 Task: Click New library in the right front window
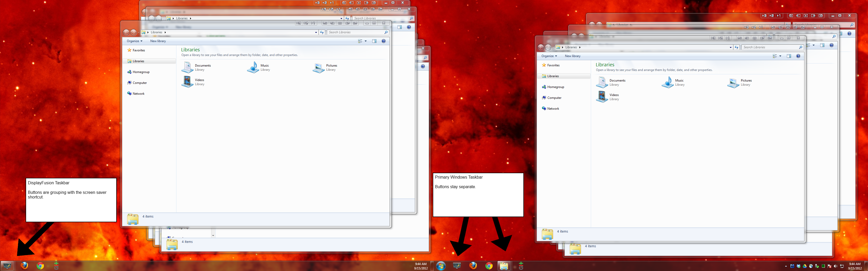point(572,56)
